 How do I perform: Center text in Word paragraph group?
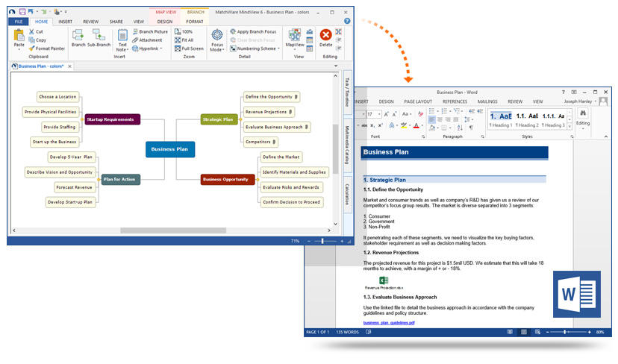440,120
